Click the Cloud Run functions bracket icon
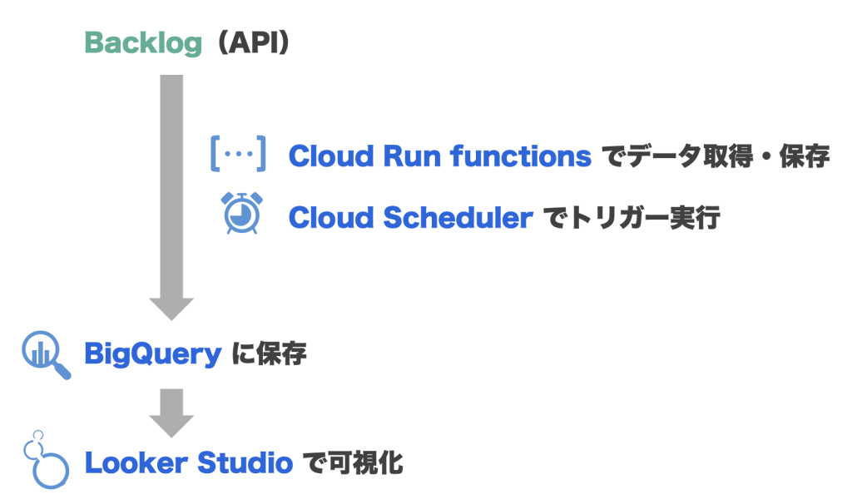 coord(238,155)
